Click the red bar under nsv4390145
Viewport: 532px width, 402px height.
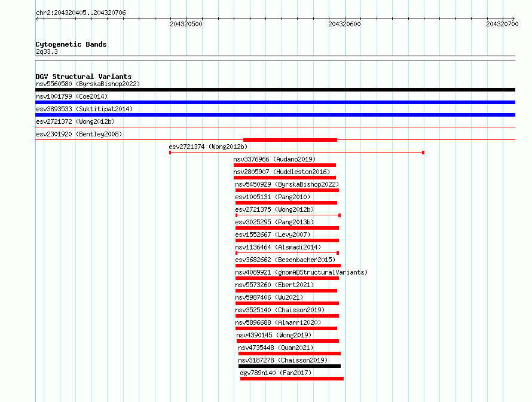click(x=288, y=341)
